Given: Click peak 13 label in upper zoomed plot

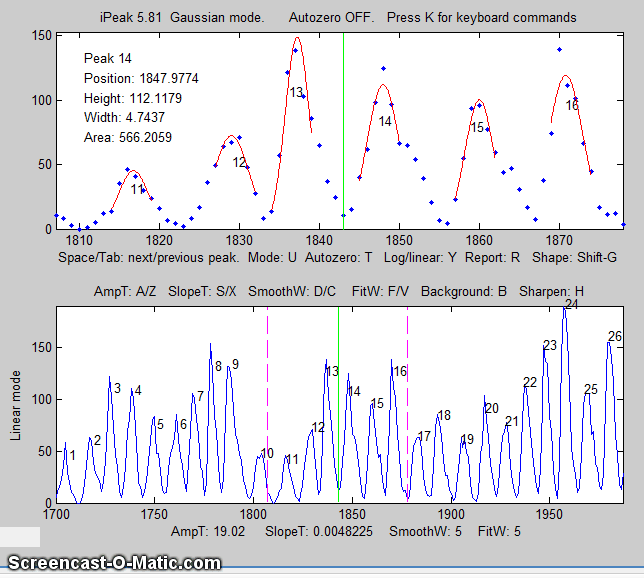Looking at the screenshot, I should click(x=296, y=92).
